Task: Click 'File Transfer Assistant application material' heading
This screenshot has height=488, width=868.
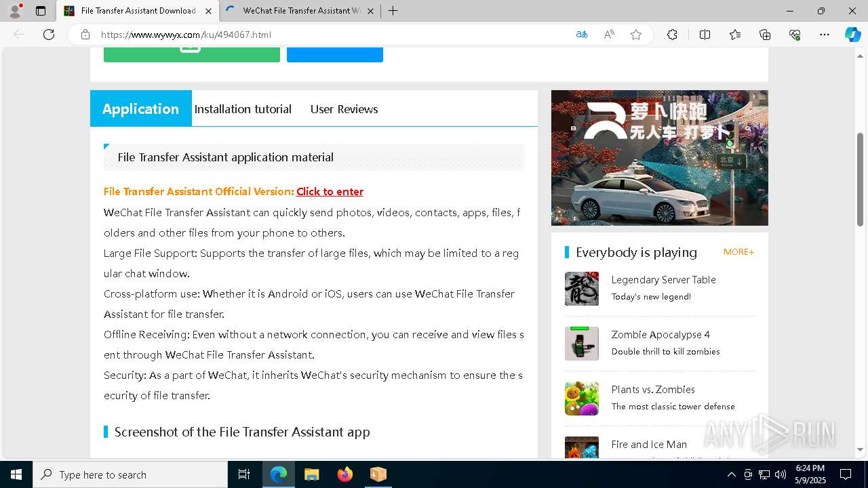Action: (x=225, y=157)
